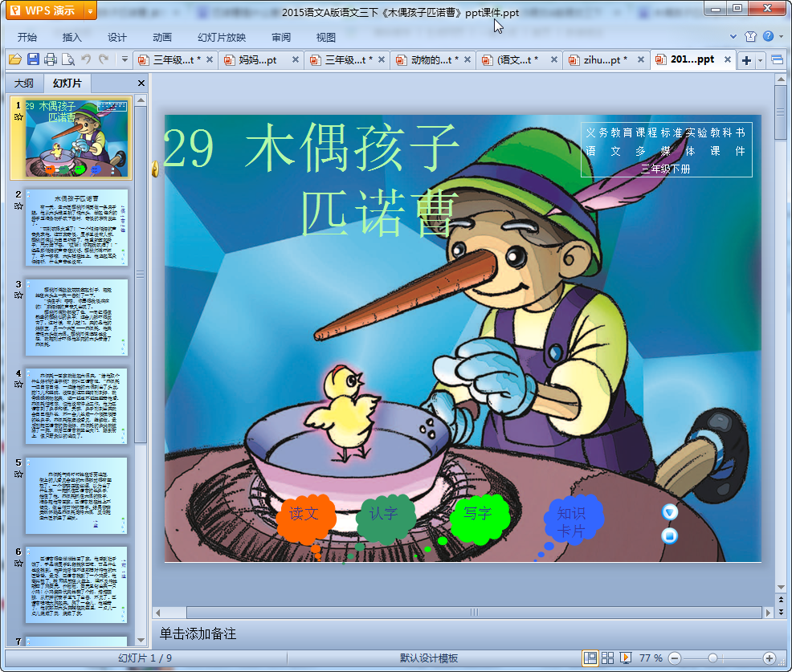Switch to slide sorter view icon
This screenshot has width=792, height=672.
607,658
